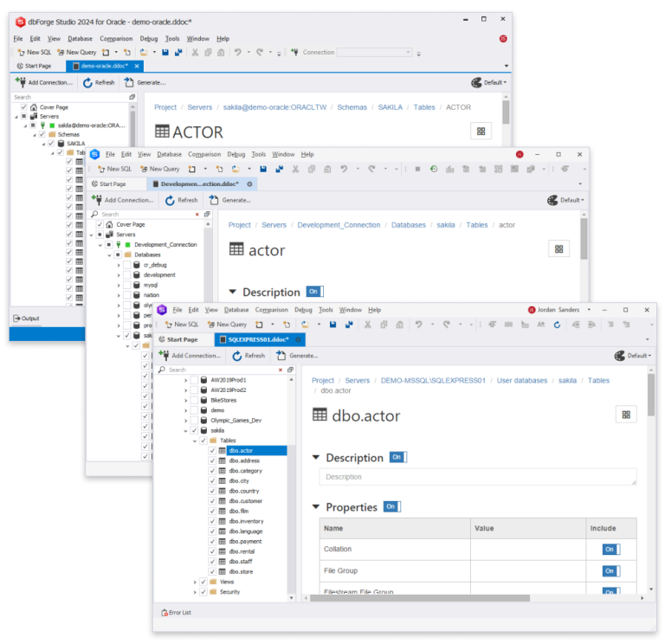Click the Default style palette icon in front window
Viewport: 665px width, 644px height.
[620, 356]
